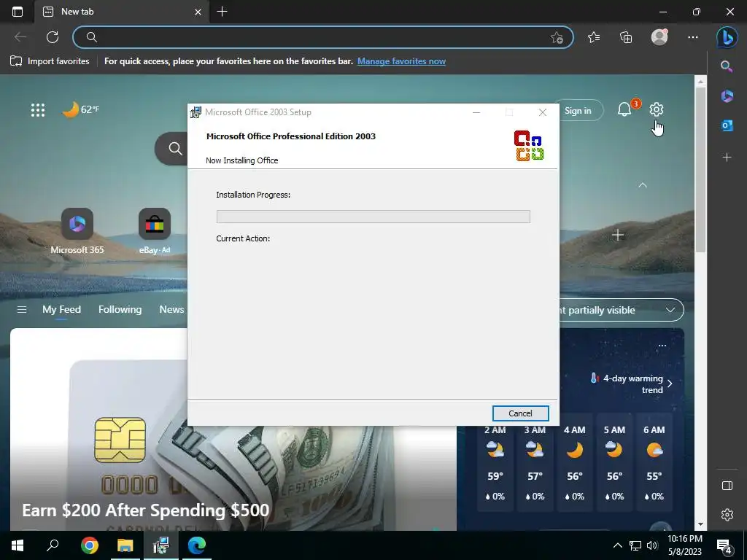Switch to Office Setup taskbar icon

161,545
